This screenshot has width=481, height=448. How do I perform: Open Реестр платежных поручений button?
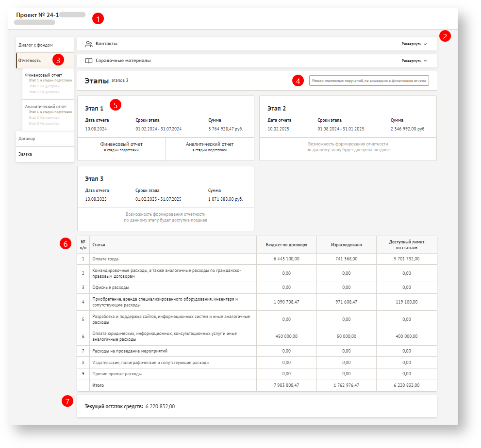[x=369, y=80]
